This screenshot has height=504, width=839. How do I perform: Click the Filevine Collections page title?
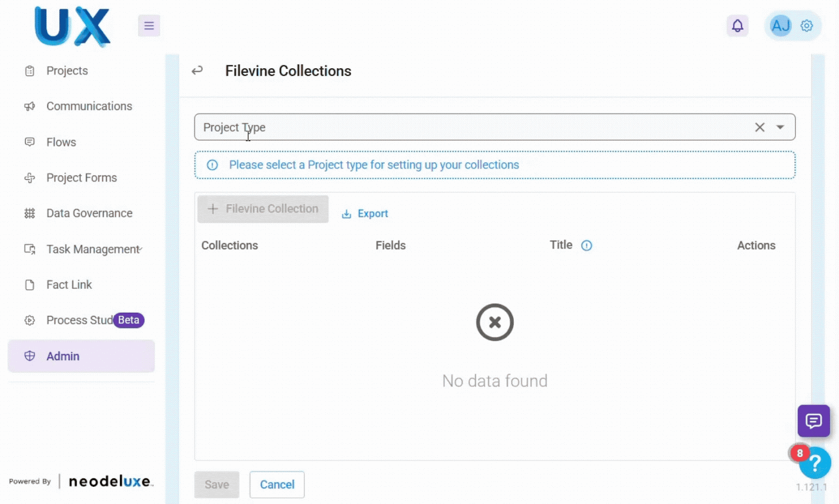(x=288, y=71)
